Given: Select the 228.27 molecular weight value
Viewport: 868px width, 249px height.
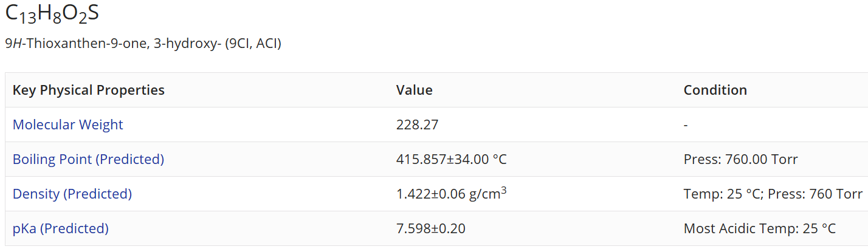Looking at the screenshot, I should 418,124.
